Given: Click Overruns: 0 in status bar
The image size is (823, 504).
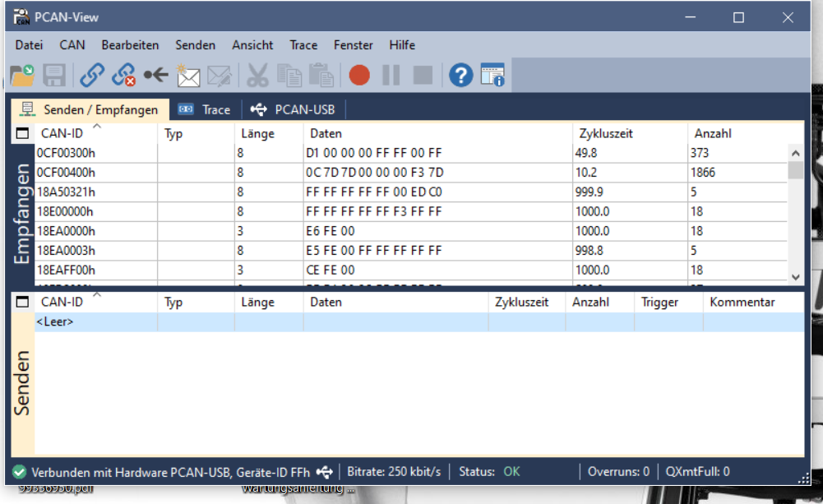Looking at the screenshot, I should pos(618,471).
